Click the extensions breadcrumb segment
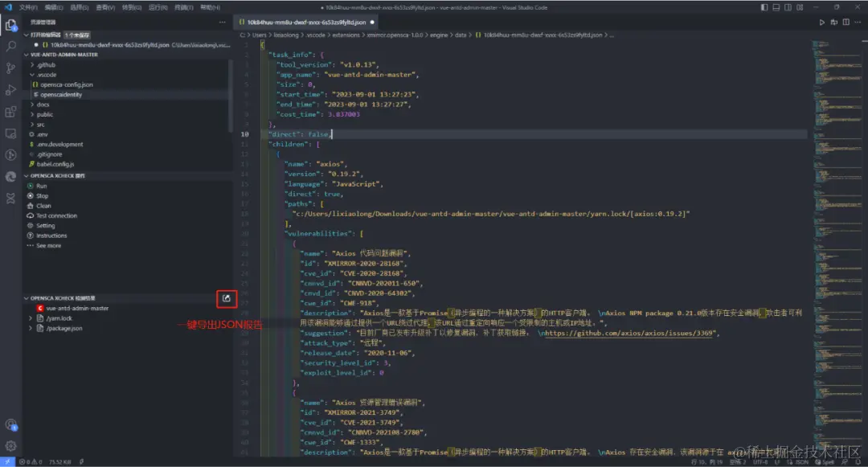This screenshot has width=868, height=467. [x=346, y=35]
